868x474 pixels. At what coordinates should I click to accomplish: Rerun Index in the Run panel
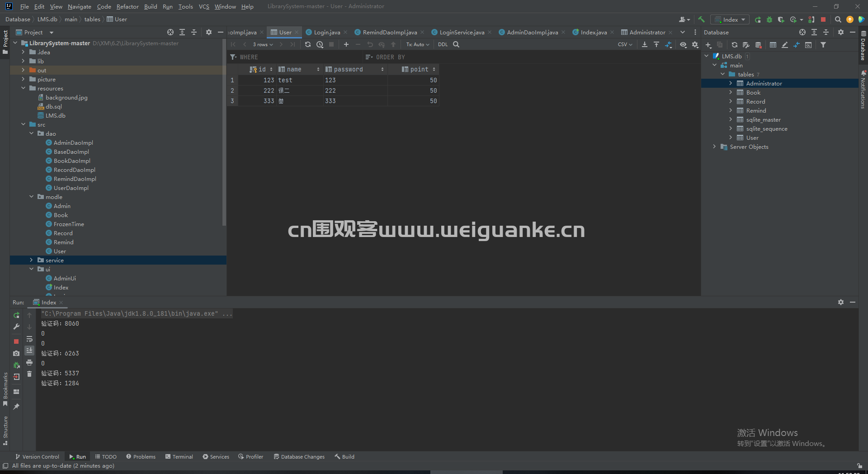16,315
